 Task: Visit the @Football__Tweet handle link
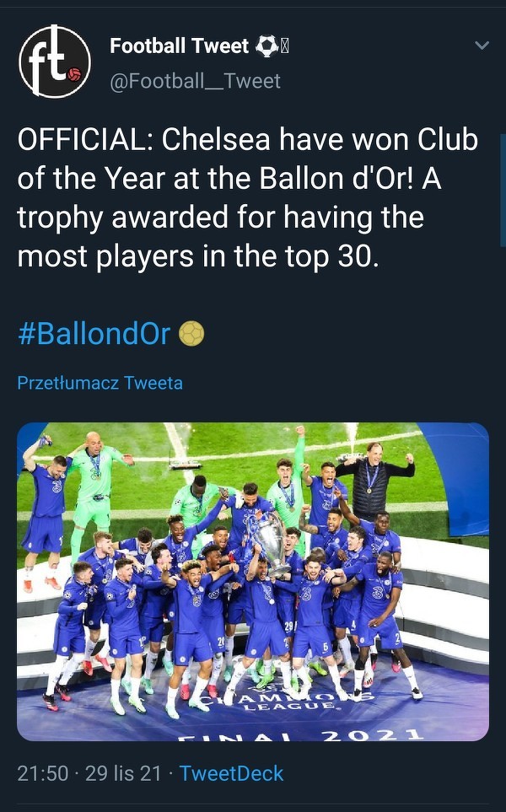[195, 81]
